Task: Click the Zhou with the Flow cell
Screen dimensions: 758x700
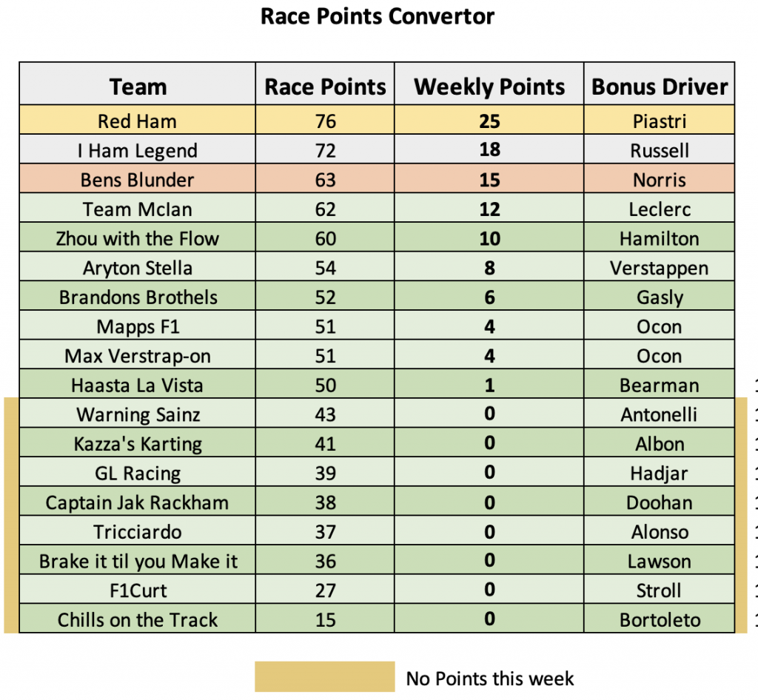Action: pyautogui.click(x=137, y=238)
